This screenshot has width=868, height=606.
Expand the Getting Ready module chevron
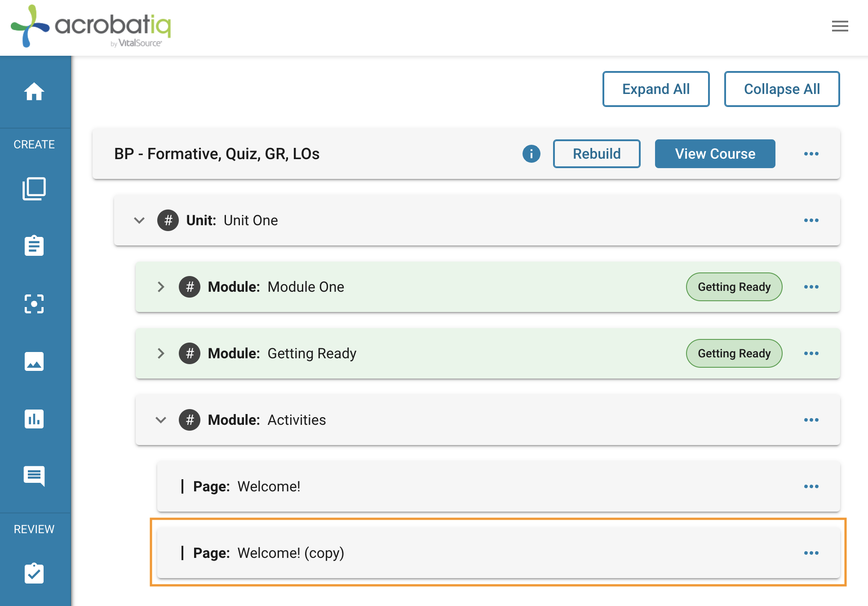pyautogui.click(x=161, y=353)
